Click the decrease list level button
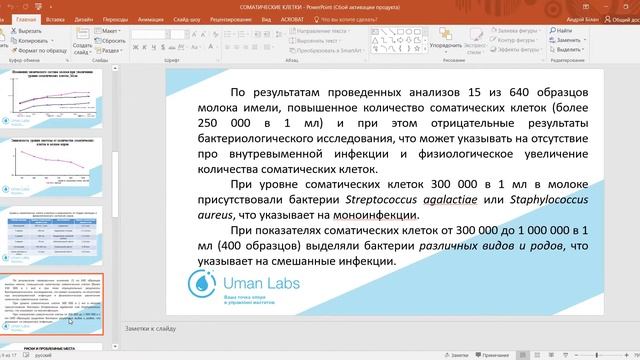The height and width of the screenshot is (360, 640). tap(258, 34)
